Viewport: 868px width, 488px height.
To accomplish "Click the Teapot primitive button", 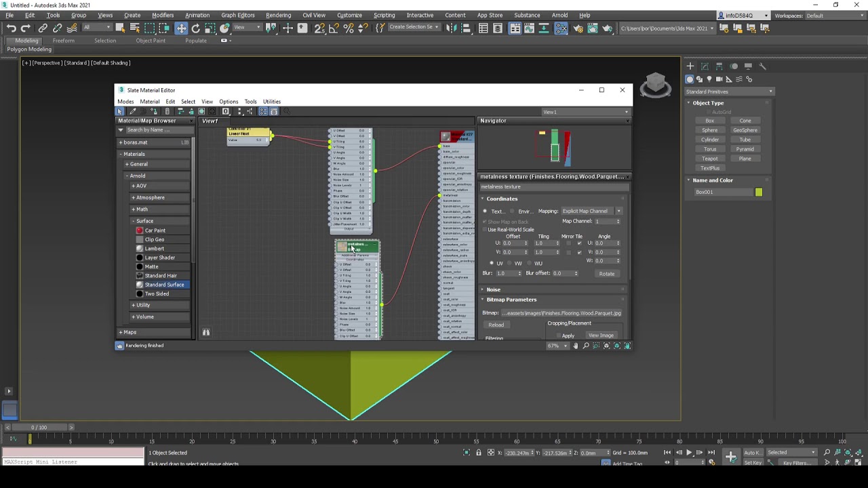I will (x=710, y=159).
